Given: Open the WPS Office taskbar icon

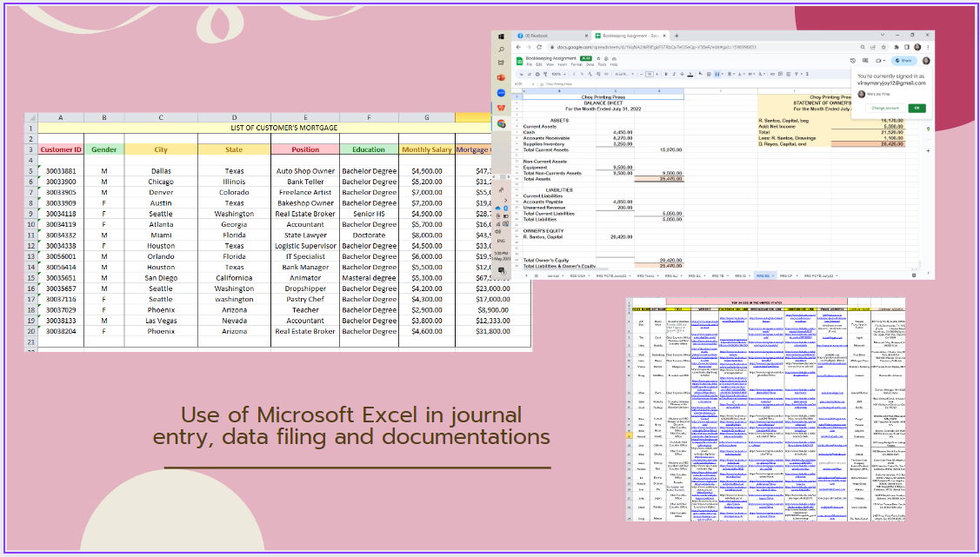Looking at the screenshot, I should pyautogui.click(x=501, y=108).
